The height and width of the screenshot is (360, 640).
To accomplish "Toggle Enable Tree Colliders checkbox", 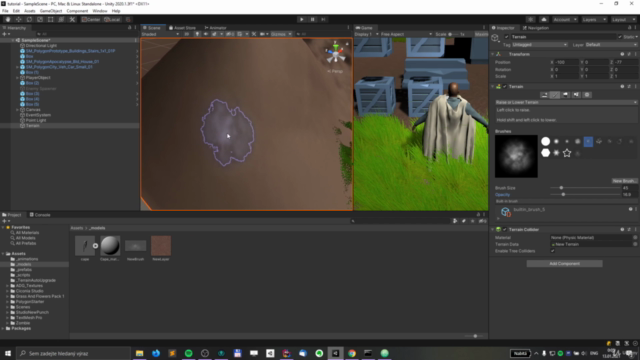I will pos(553,251).
